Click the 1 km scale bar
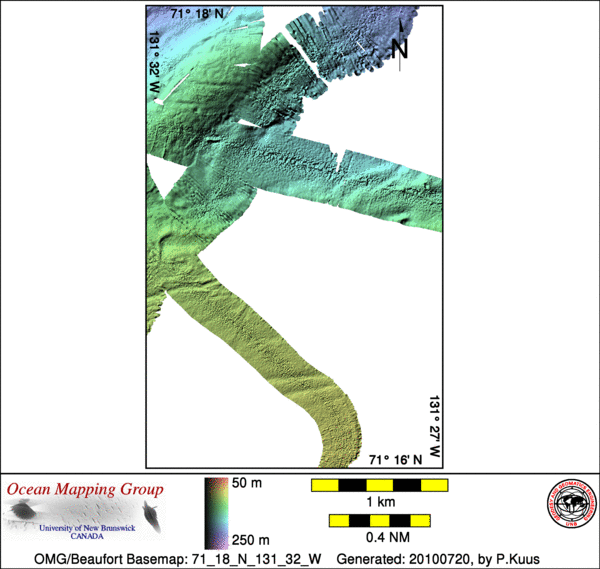The width and height of the screenshot is (600, 569). click(x=378, y=486)
